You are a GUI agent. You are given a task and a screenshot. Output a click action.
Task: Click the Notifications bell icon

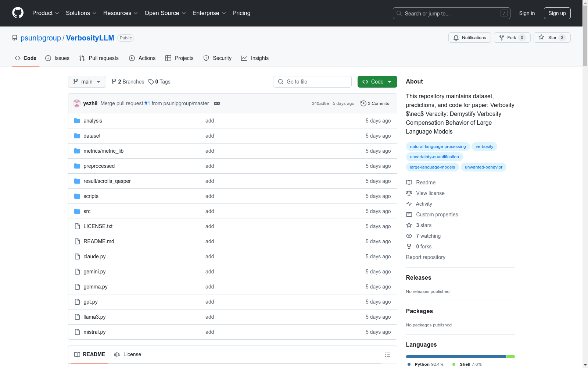click(456, 38)
